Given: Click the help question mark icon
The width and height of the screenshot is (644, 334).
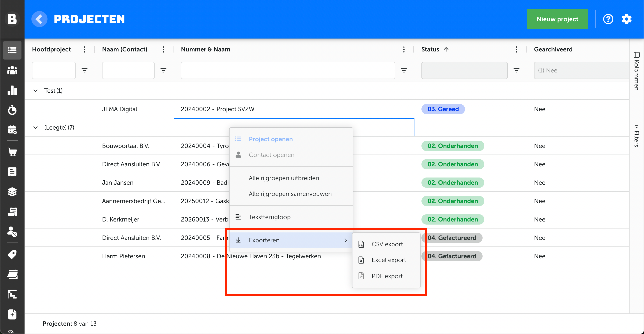Looking at the screenshot, I should (608, 19).
